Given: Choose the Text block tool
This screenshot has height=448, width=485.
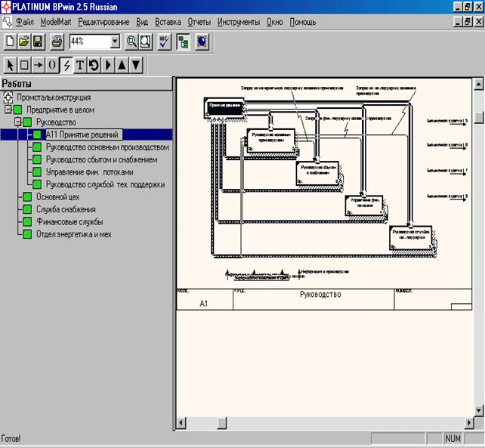Looking at the screenshot, I should [79, 65].
